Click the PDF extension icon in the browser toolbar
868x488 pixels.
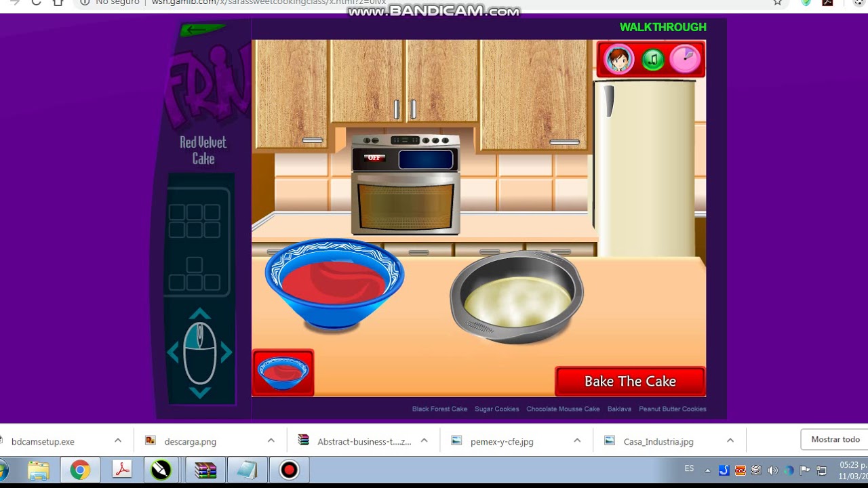(827, 3)
